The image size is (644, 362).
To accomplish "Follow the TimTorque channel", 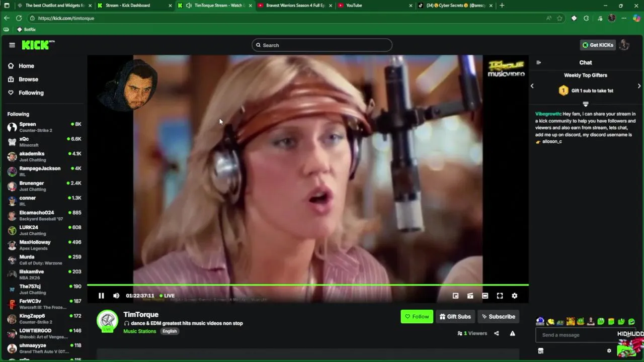I will [x=417, y=316].
